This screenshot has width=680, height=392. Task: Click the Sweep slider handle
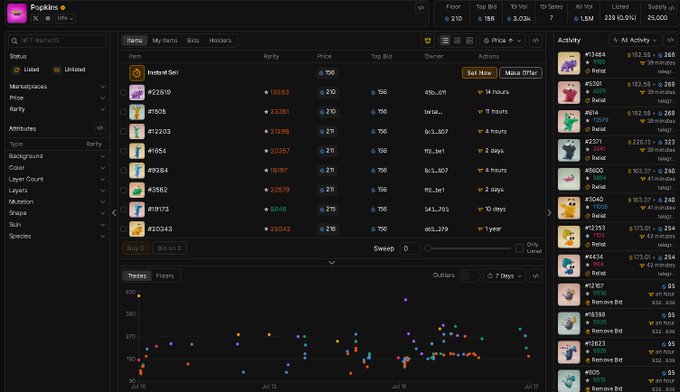(x=428, y=248)
